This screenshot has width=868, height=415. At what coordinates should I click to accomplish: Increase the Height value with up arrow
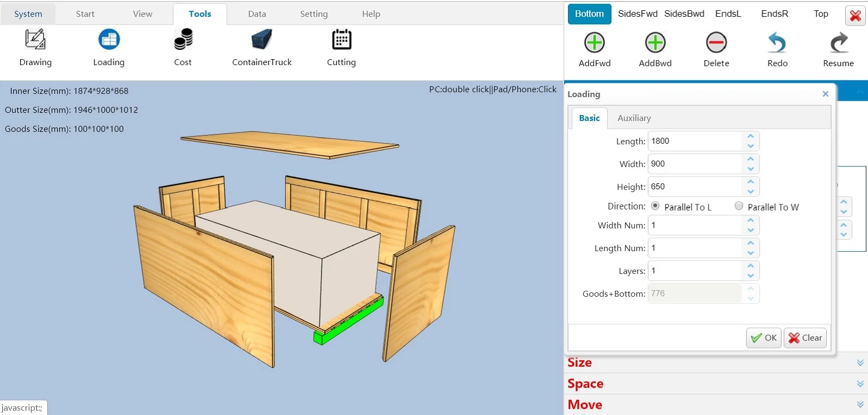(x=750, y=182)
